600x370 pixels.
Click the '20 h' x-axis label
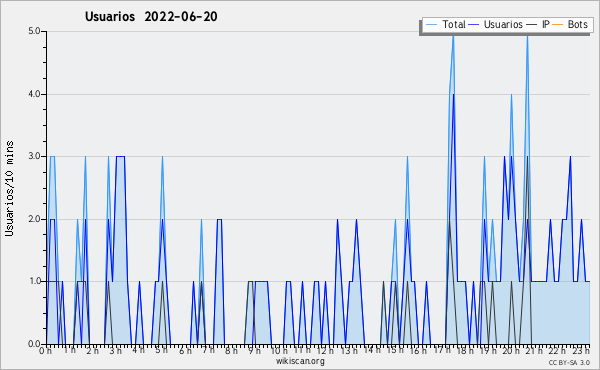511,350
